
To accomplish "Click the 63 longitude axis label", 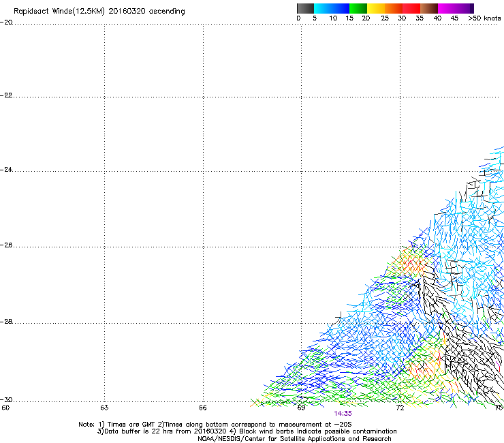I will click(x=104, y=408).
